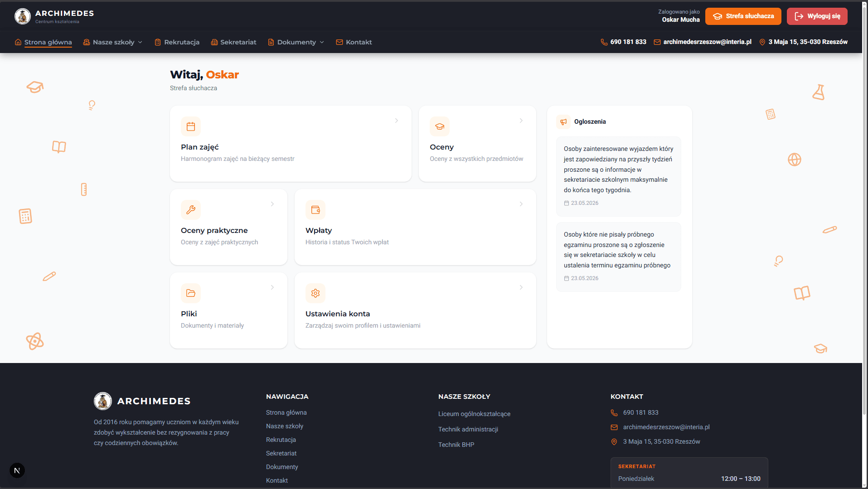
Task: Click the Archimedes logo in the header
Action: (x=22, y=16)
